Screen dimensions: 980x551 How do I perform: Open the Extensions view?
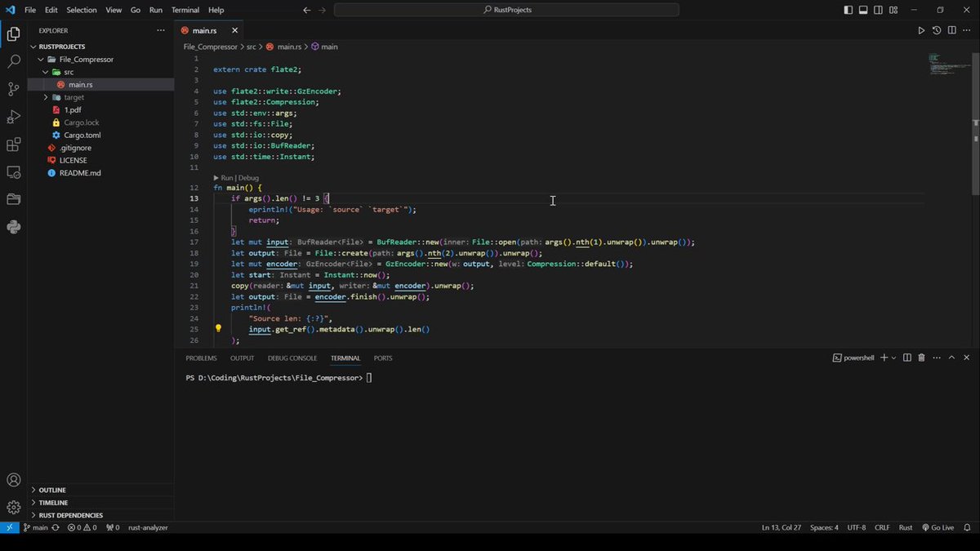tap(13, 144)
